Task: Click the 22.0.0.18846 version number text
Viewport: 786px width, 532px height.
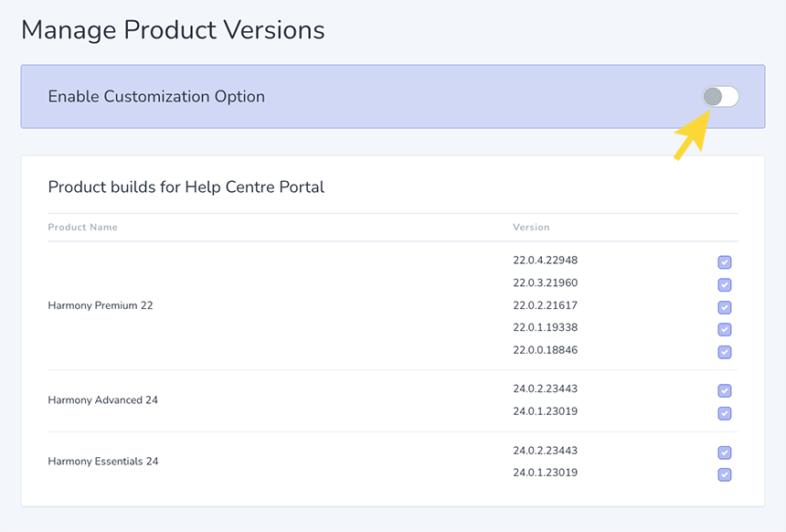Action: coord(546,350)
